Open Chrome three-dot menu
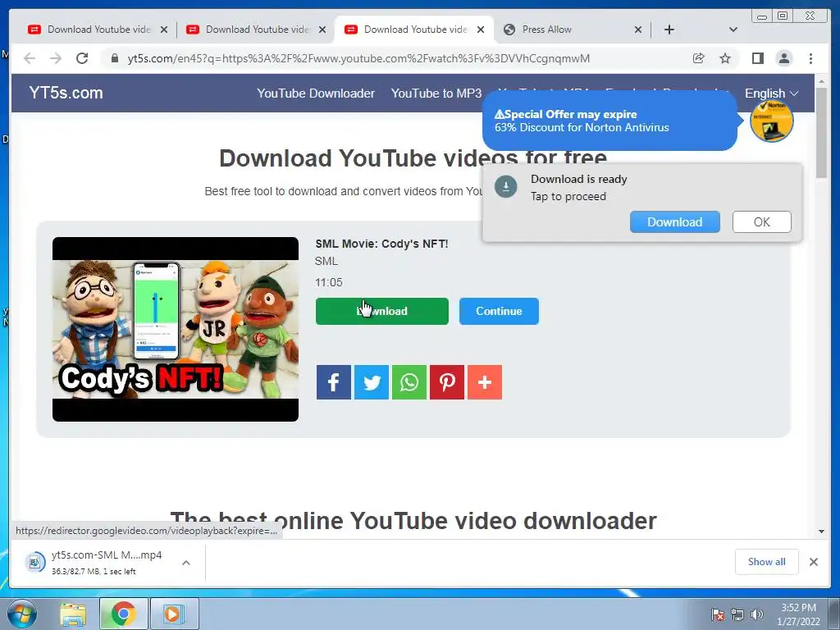This screenshot has height=630, width=840. point(810,58)
